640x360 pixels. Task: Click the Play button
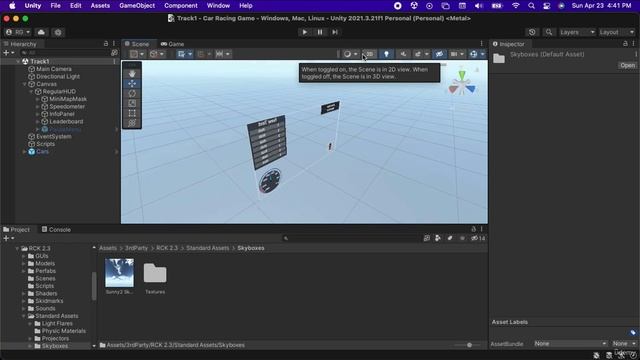(x=304, y=32)
